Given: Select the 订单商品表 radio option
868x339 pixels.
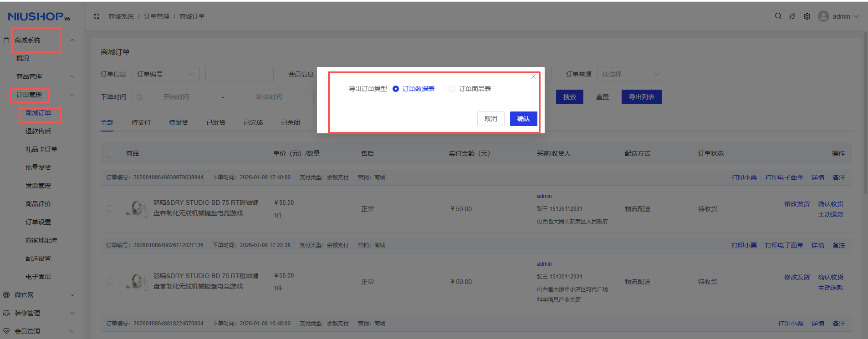Looking at the screenshot, I should pos(452,89).
